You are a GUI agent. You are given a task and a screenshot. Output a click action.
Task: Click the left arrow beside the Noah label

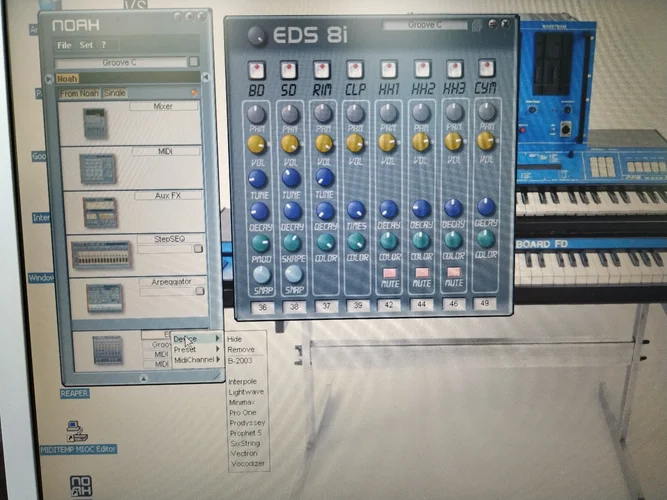tap(49, 79)
